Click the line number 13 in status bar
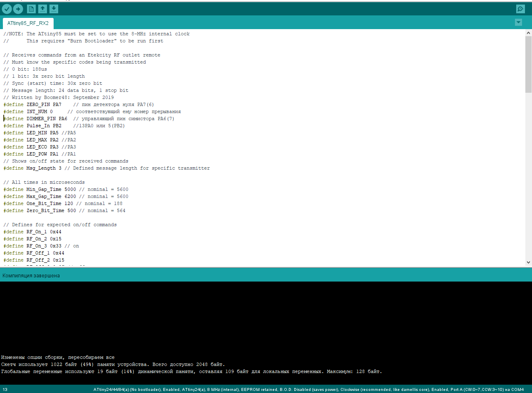 pyautogui.click(x=5, y=390)
